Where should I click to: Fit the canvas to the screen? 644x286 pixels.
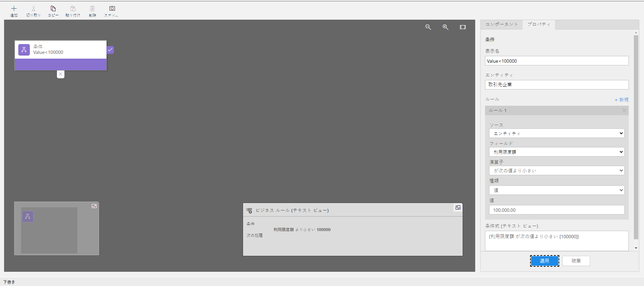pyautogui.click(x=463, y=27)
